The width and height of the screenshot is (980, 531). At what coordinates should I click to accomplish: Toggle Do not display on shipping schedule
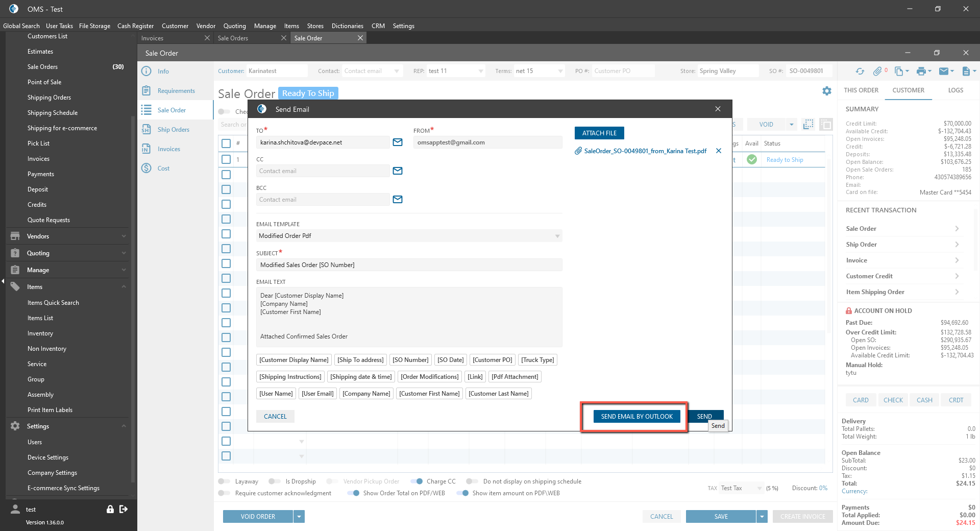click(472, 481)
